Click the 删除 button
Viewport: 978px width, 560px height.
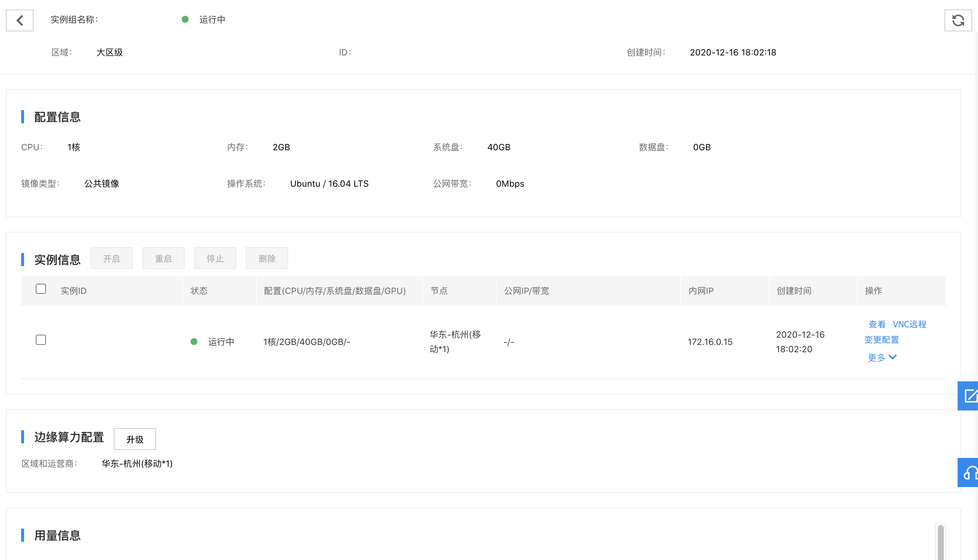pyautogui.click(x=267, y=258)
